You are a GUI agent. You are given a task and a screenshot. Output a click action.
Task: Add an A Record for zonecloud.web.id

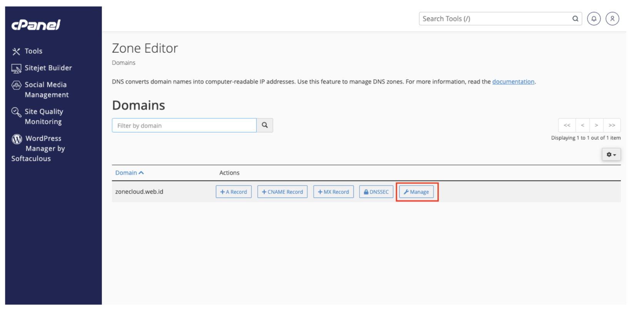(x=234, y=192)
